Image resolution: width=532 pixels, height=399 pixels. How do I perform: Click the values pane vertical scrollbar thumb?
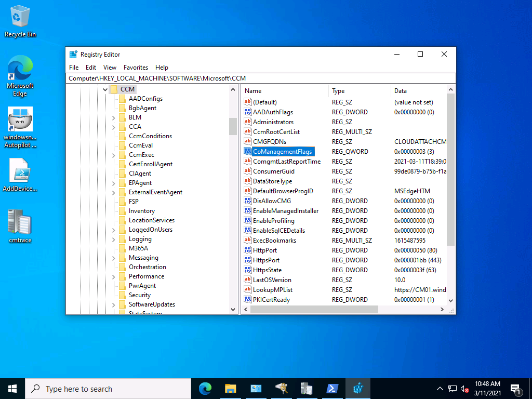(450, 170)
